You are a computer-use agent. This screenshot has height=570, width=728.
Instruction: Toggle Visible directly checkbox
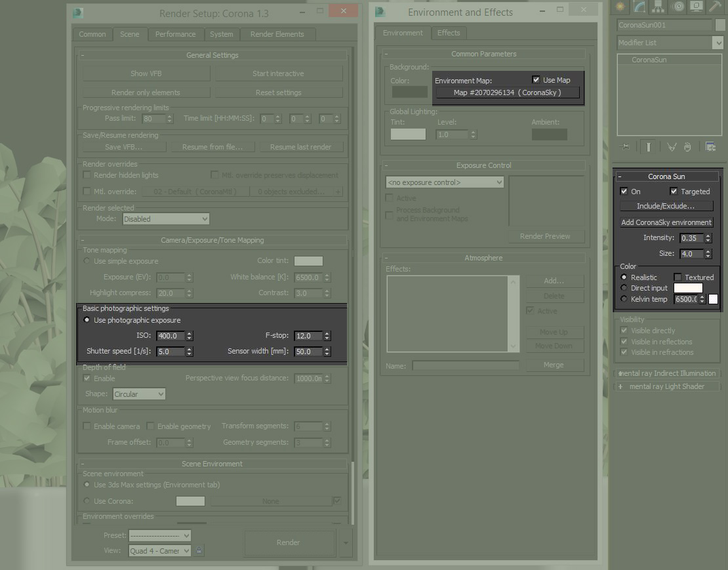tap(624, 331)
